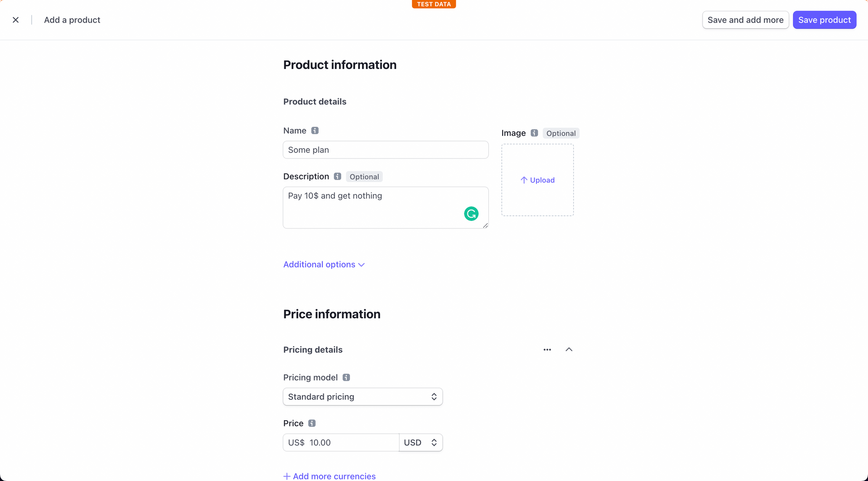Screen dimensions: 868x481
Task: Open the Pricing details overflow menu
Action: click(547, 349)
